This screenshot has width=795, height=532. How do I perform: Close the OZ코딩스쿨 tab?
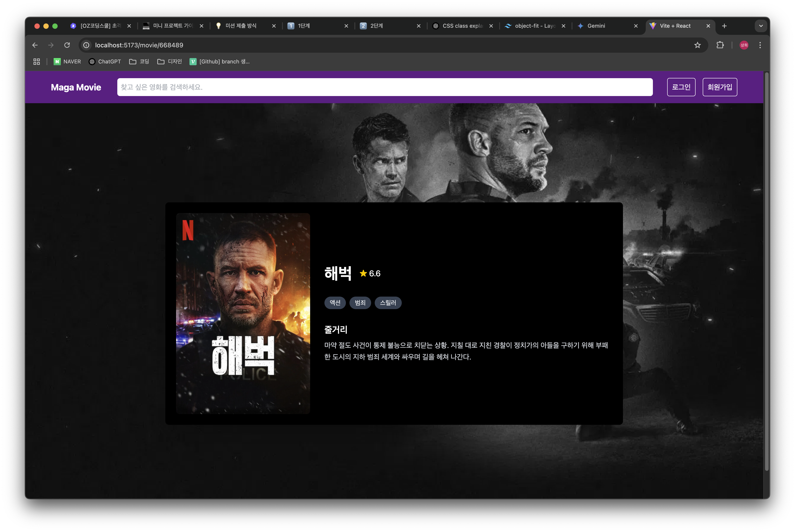coord(129,26)
